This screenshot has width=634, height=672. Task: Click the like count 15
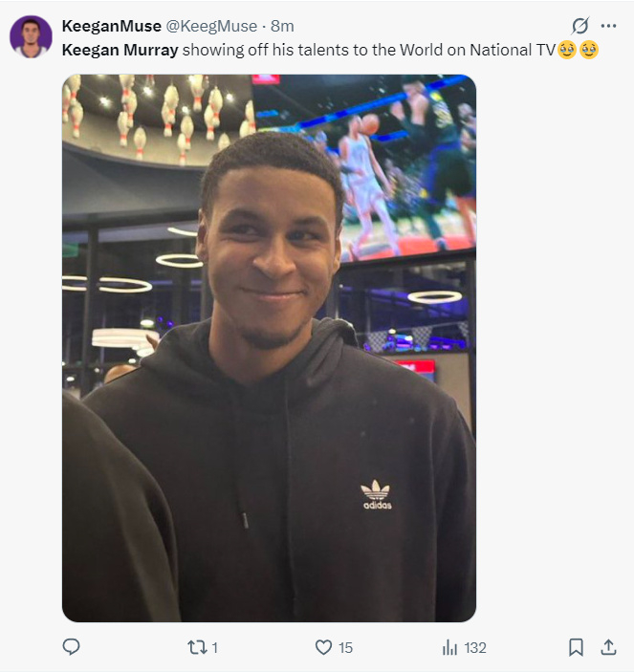345,647
